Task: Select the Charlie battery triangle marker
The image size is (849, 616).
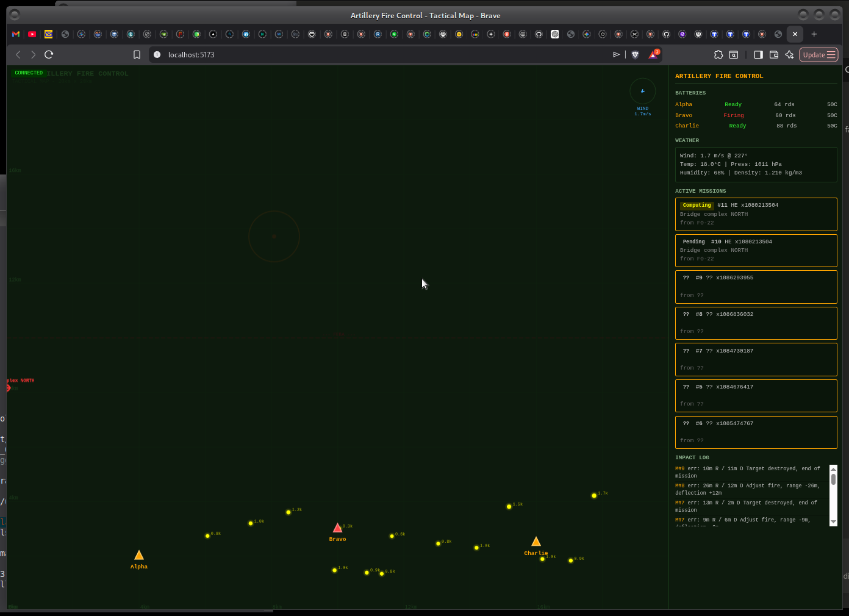Action: [x=536, y=540]
